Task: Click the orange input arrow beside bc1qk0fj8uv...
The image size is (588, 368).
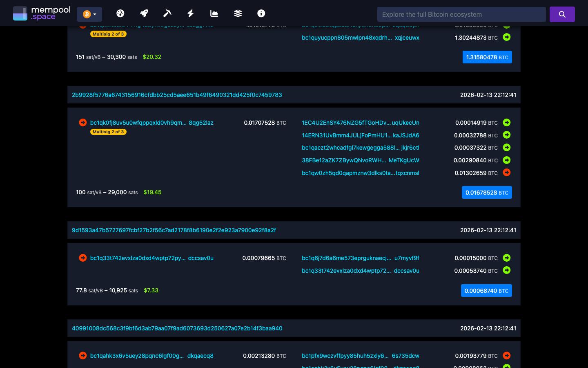Action: pos(82,122)
